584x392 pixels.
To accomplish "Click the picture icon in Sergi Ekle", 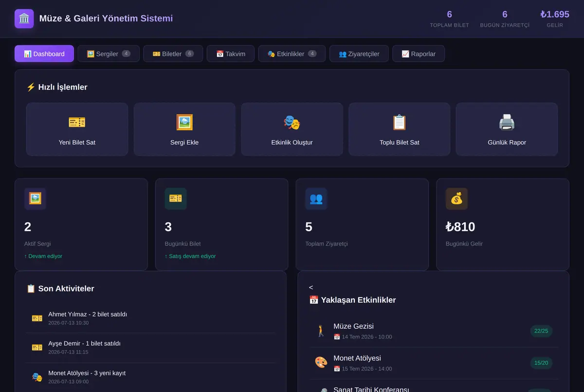I will [x=184, y=122].
